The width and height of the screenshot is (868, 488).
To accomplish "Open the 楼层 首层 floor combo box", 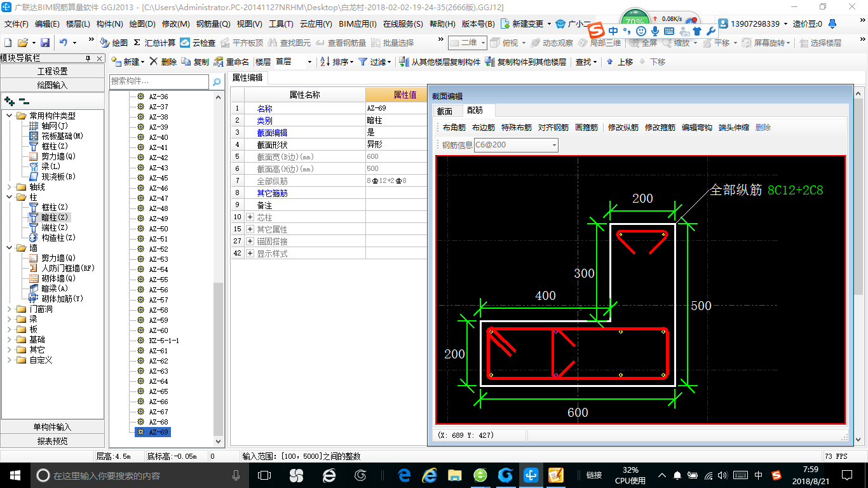I will click(294, 62).
